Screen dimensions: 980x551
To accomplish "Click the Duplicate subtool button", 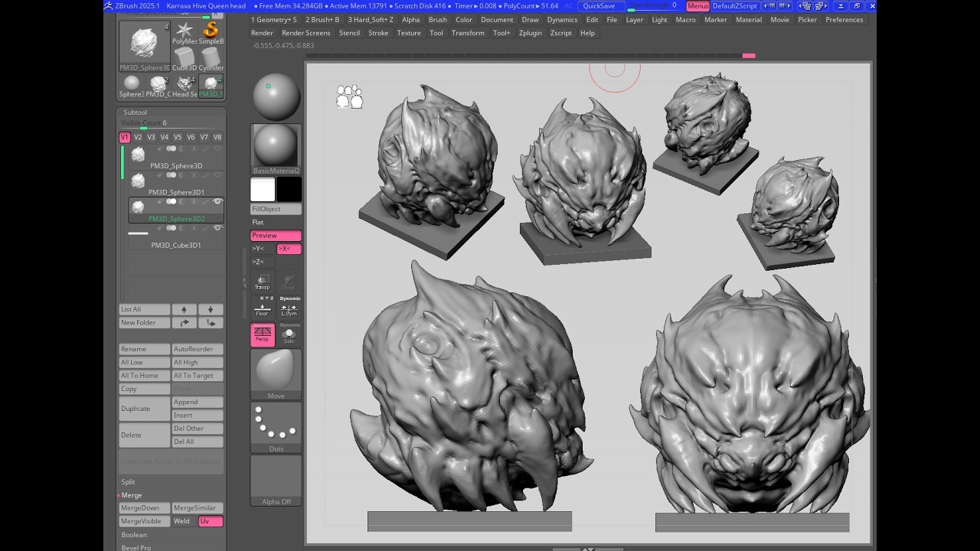I will (x=144, y=409).
